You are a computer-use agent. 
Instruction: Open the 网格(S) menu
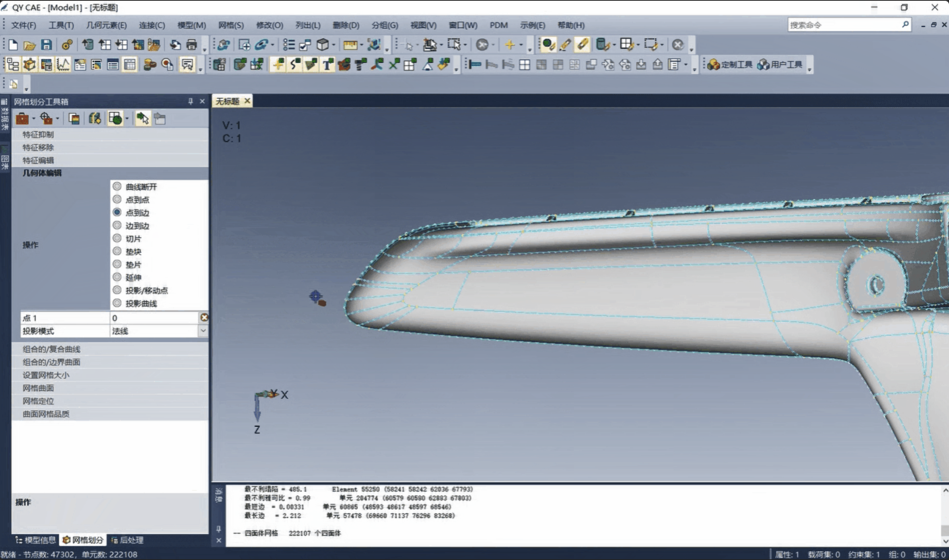(x=231, y=25)
